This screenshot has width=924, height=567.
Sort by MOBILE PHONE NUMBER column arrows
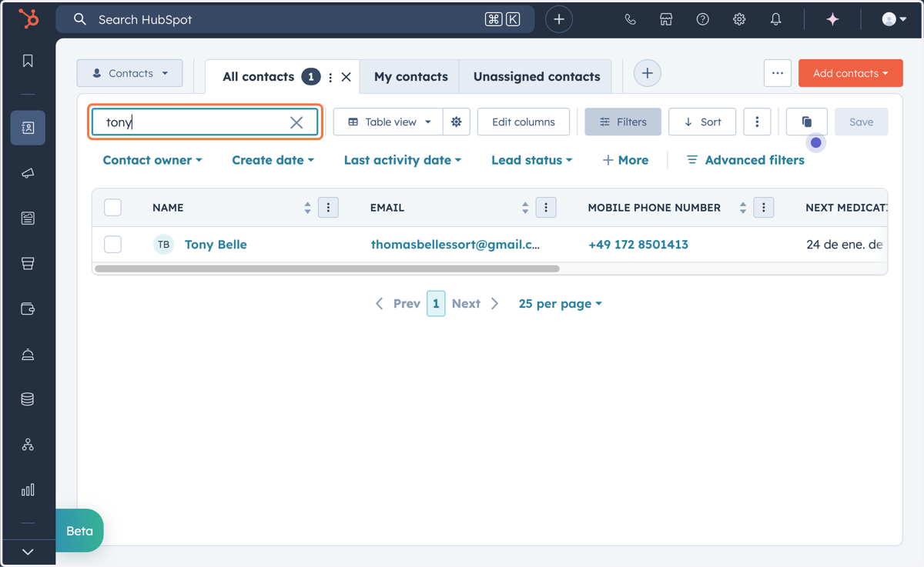point(743,208)
